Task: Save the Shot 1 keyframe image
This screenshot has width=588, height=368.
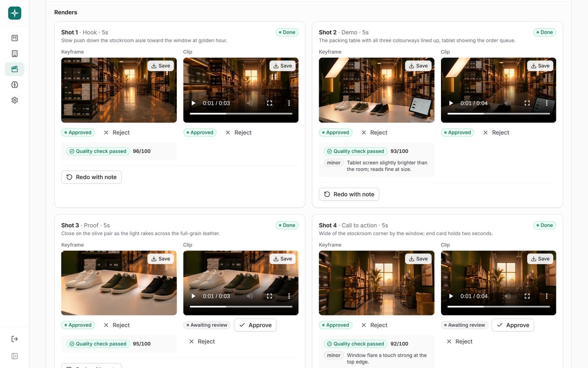Action: (x=161, y=66)
